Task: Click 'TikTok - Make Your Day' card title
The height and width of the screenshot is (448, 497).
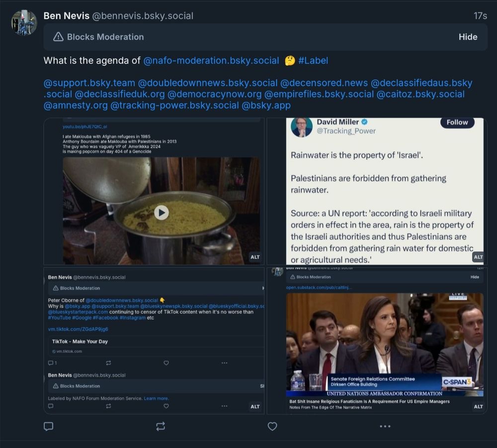Action: pyautogui.click(x=80, y=341)
